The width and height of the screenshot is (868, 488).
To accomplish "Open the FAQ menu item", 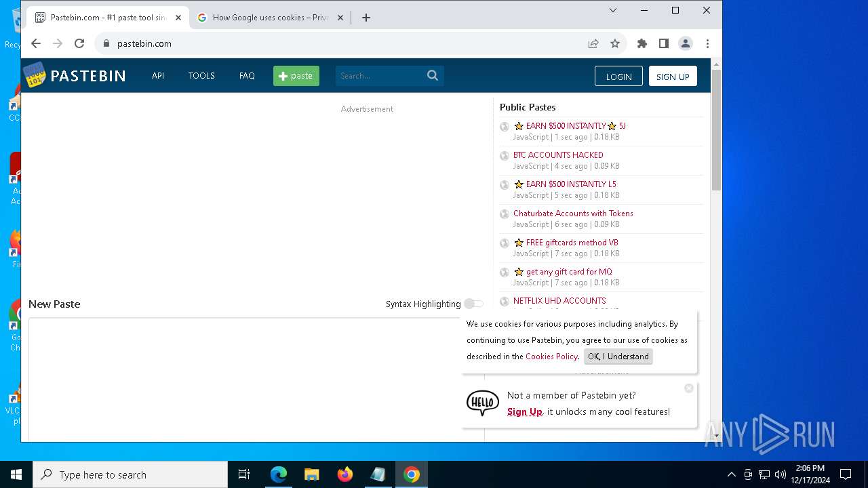I will 247,76.
